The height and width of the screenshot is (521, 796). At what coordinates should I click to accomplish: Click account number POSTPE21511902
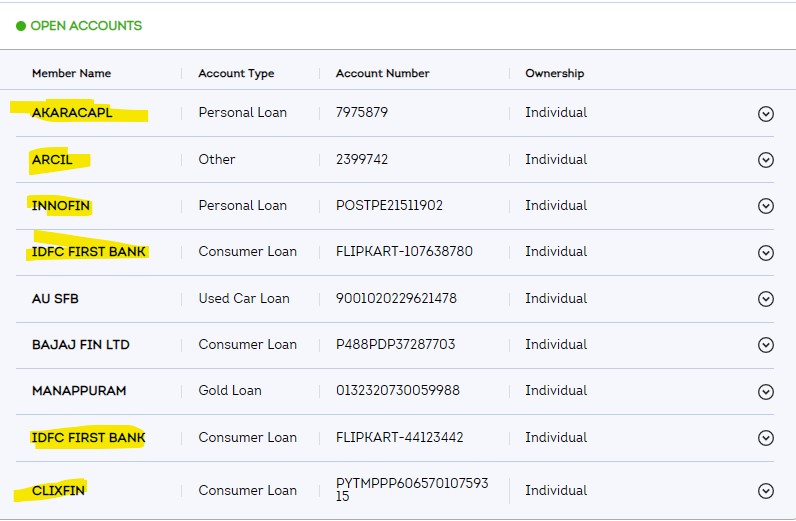389,205
